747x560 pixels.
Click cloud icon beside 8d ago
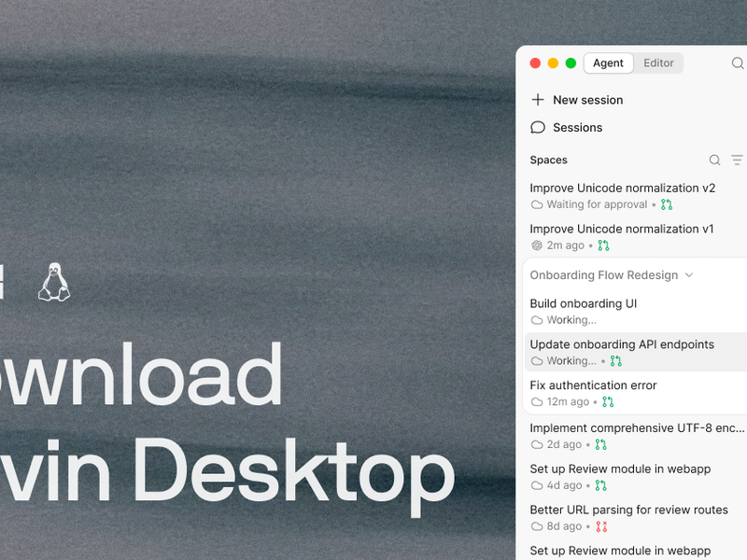tap(537, 526)
